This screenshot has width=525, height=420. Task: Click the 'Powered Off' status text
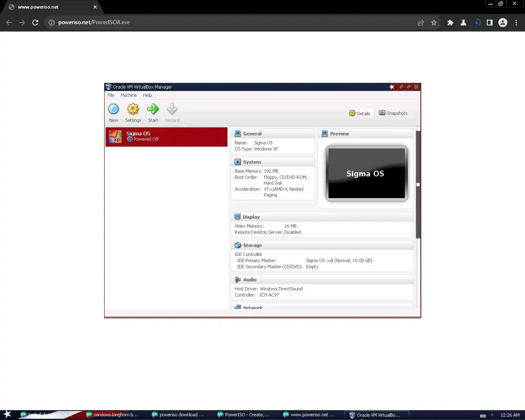(x=146, y=139)
